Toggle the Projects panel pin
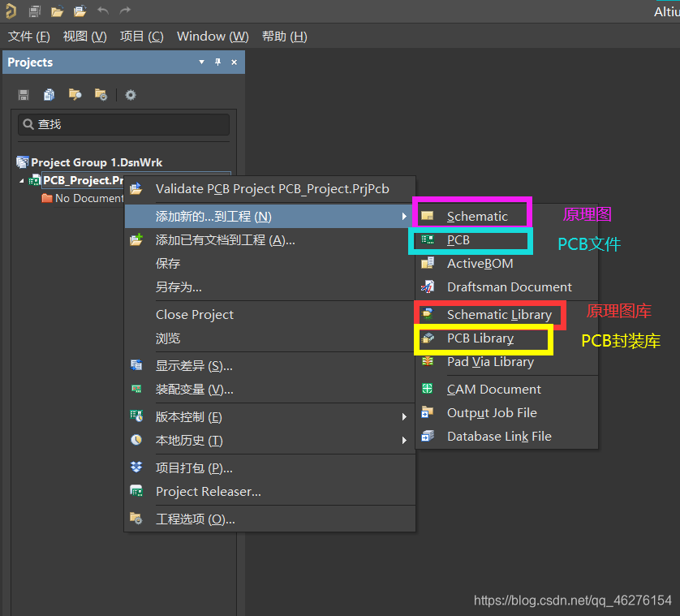Screen dimensions: 680x616 click(217, 62)
